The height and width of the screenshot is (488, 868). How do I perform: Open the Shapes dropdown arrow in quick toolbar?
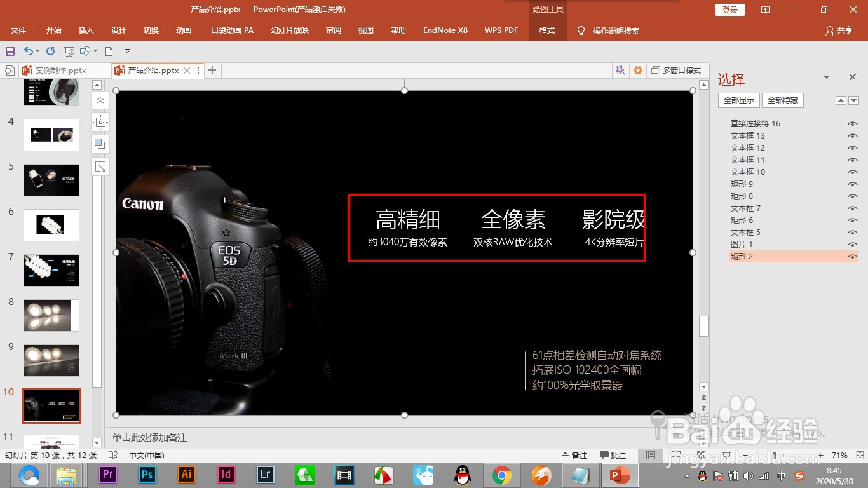coord(95,51)
